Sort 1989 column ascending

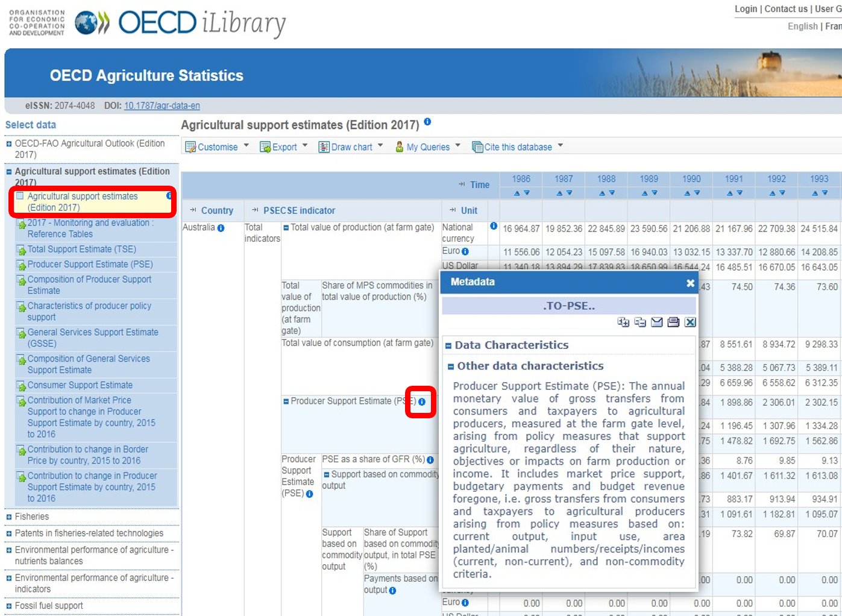tap(644, 193)
